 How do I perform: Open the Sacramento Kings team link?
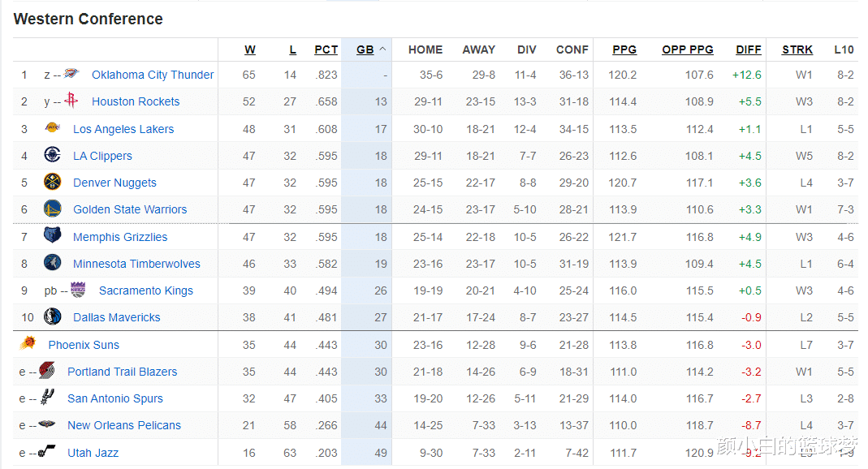point(146,290)
